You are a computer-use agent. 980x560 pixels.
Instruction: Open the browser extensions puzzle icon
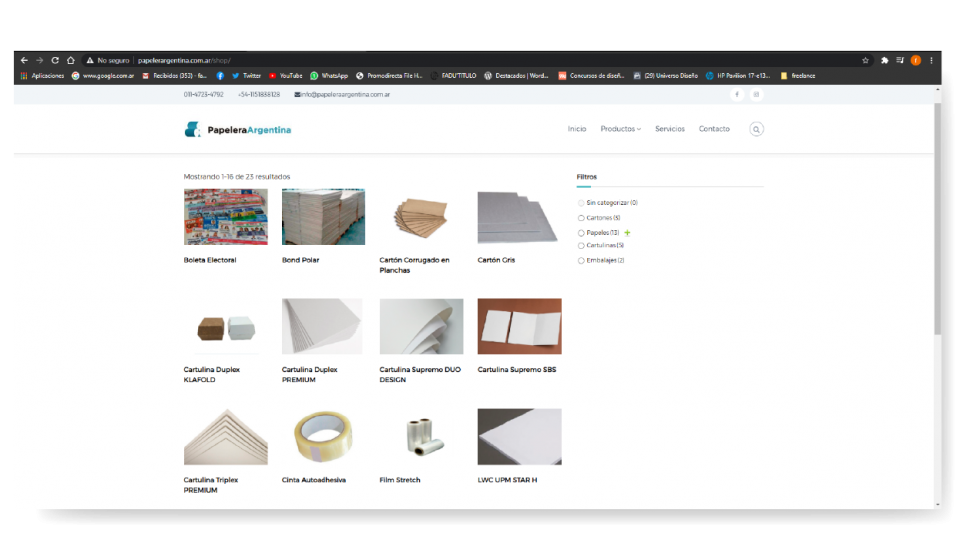(x=884, y=60)
